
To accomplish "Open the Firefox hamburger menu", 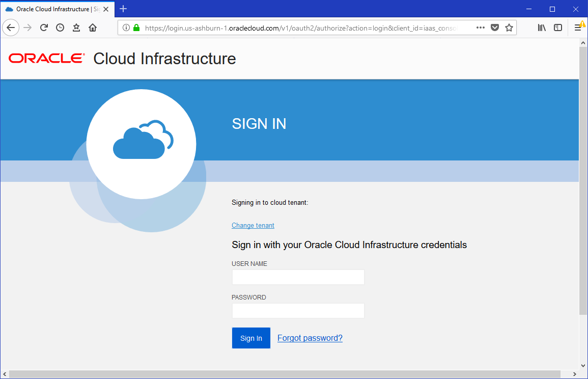I will click(578, 28).
